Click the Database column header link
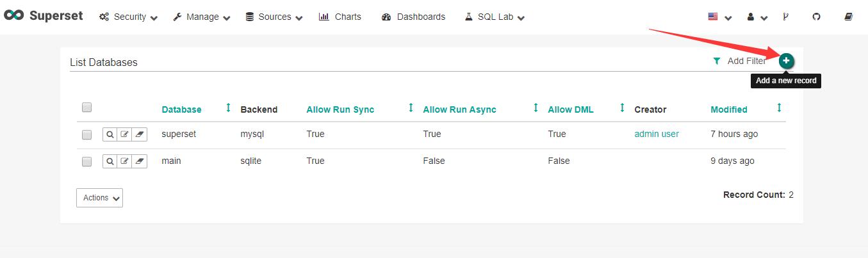The width and height of the screenshot is (868, 258). point(181,109)
